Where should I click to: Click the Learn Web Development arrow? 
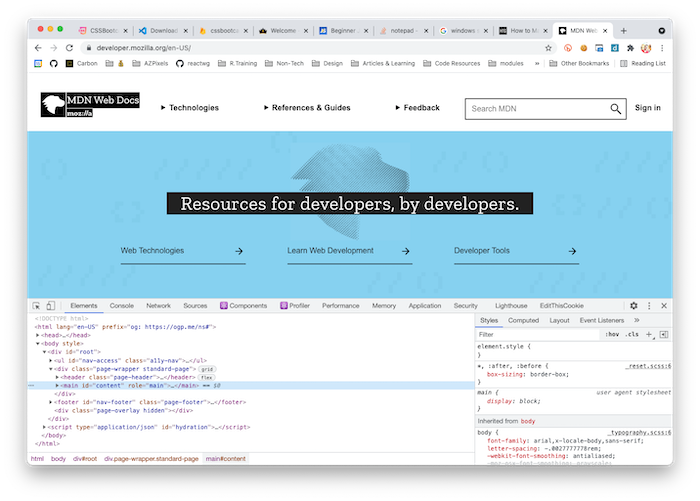click(x=405, y=251)
